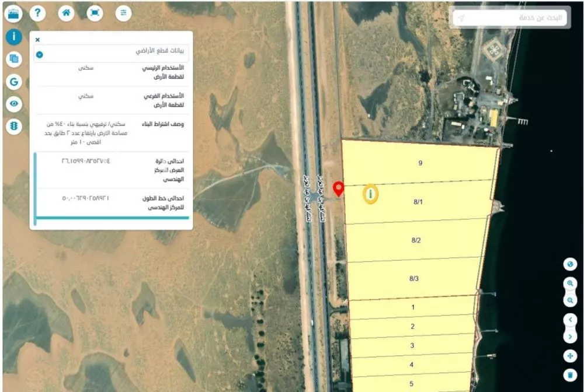Toggle the filter sliders icon in the top bar
The width and height of the screenshot is (584, 392).
[x=124, y=13]
